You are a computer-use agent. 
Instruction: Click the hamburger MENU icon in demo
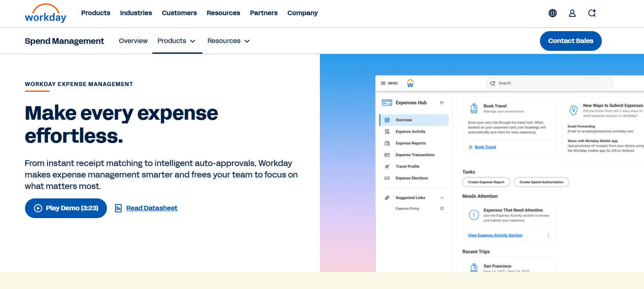[x=383, y=83]
